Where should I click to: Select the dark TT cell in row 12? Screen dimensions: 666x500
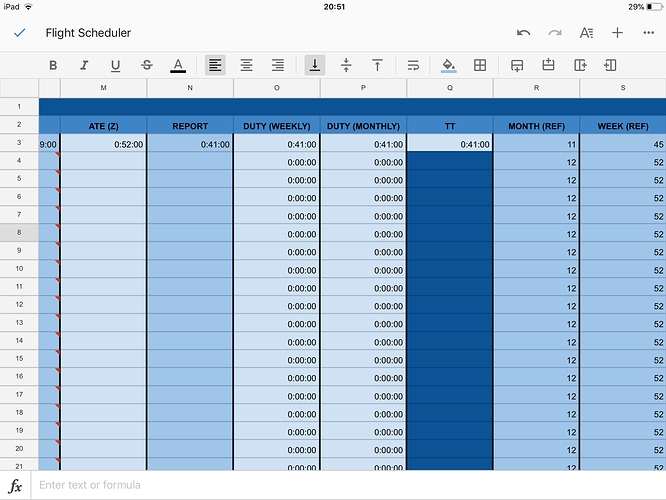click(x=450, y=305)
